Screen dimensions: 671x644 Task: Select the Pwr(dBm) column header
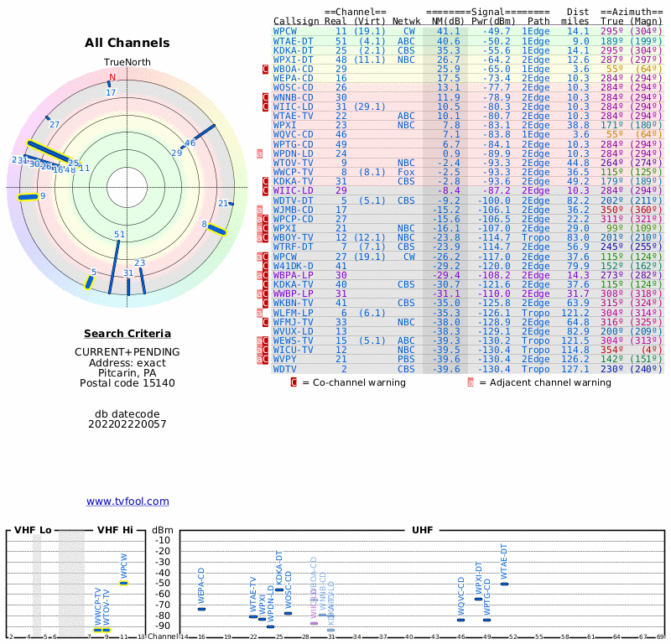tap(493, 22)
